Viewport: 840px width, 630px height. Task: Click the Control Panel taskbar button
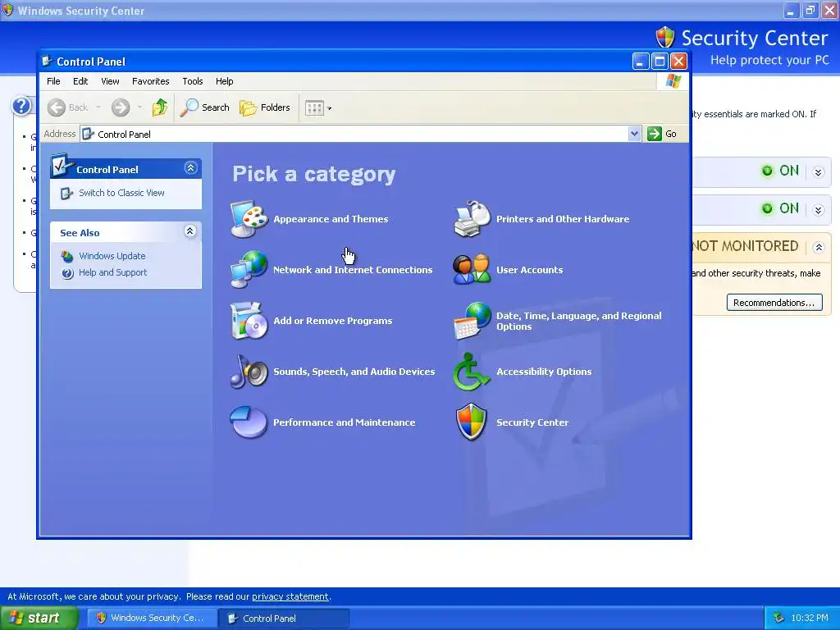click(284, 619)
